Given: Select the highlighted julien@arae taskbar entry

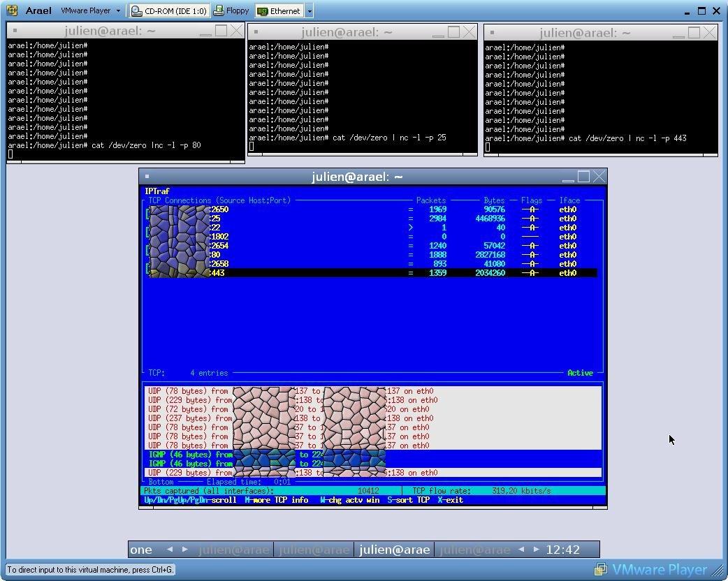Looking at the screenshot, I should (x=394, y=550).
